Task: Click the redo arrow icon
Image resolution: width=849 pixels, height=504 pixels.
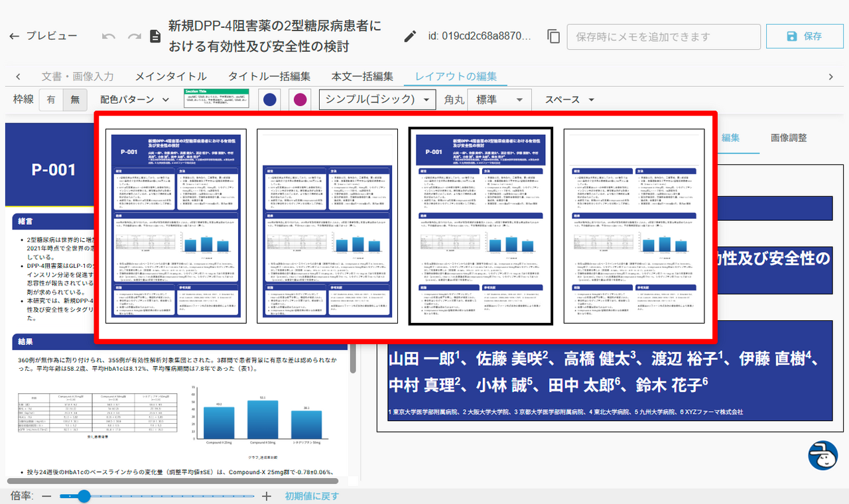Action: click(135, 36)
